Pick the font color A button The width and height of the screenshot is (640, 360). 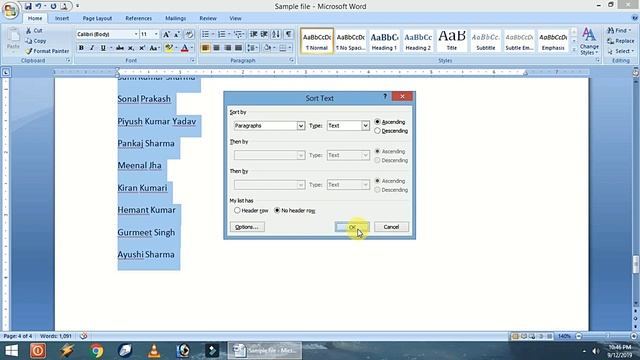[x=184, y=48]
